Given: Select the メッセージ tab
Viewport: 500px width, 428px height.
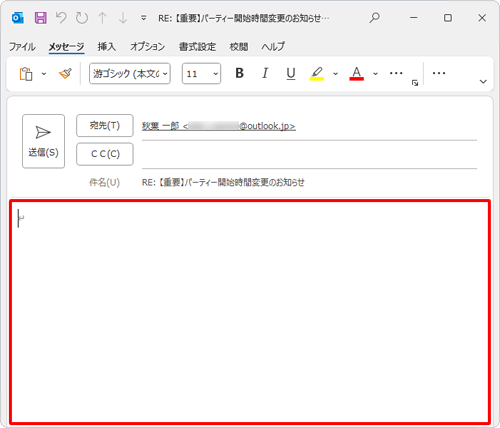Looking at the screenshot, I should tap(66, 46).
